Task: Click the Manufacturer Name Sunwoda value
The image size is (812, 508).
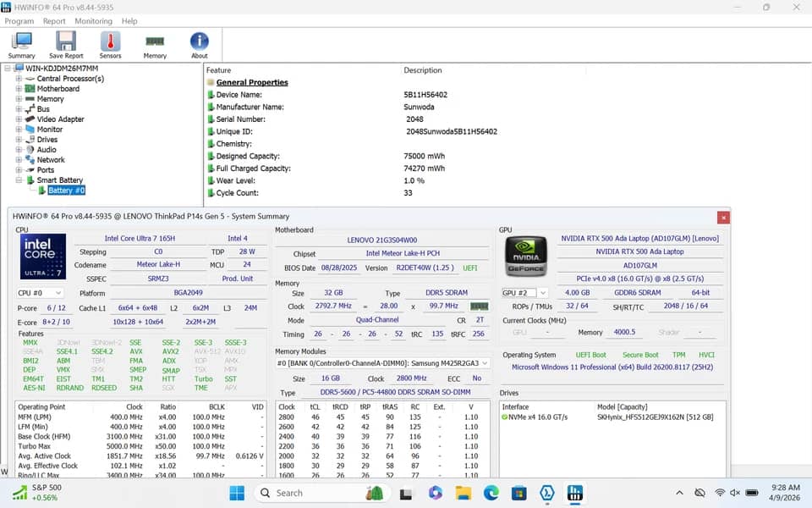Action: (x=419, y=108)
